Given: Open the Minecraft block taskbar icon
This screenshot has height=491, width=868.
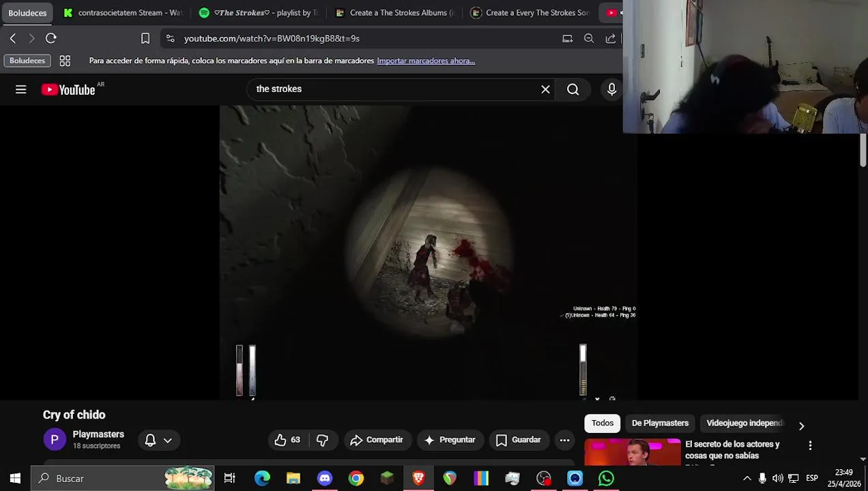Looking at the screenshot, I should (387, 479).
